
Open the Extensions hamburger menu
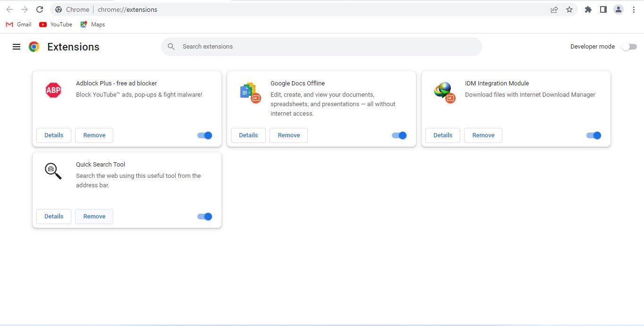point(17,46)
